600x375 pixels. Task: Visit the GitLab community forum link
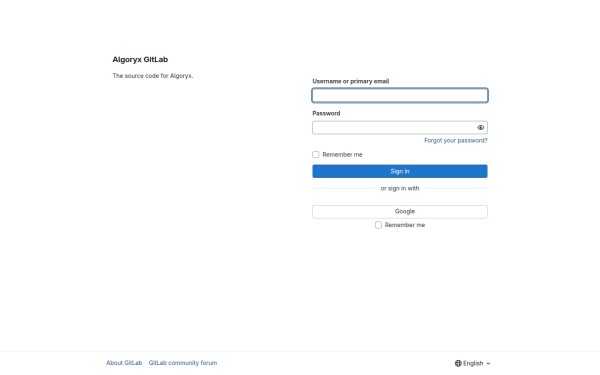(183, 363)
